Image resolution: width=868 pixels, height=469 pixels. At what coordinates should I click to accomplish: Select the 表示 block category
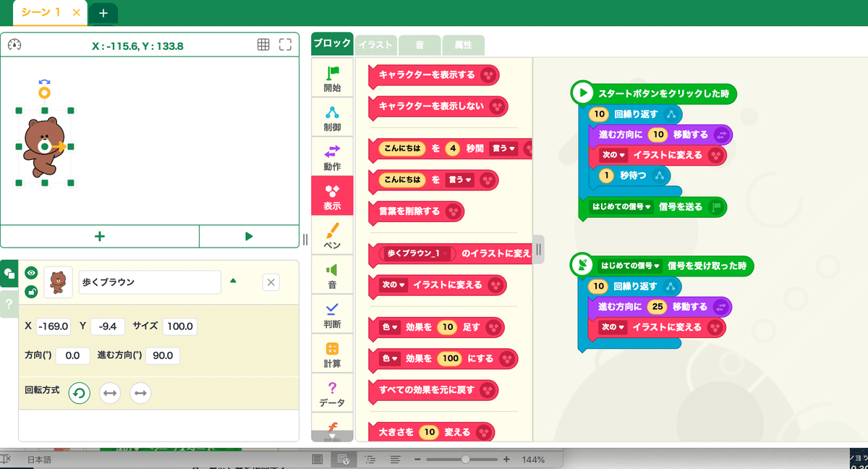pos(332,196)
